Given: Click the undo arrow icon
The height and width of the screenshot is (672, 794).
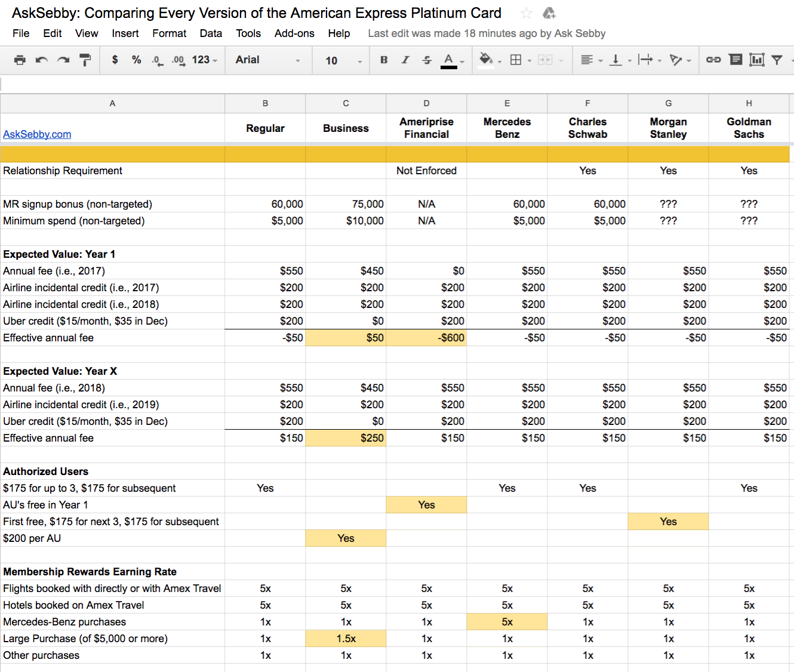Looking at the screenshot, I should pos(41,60).
